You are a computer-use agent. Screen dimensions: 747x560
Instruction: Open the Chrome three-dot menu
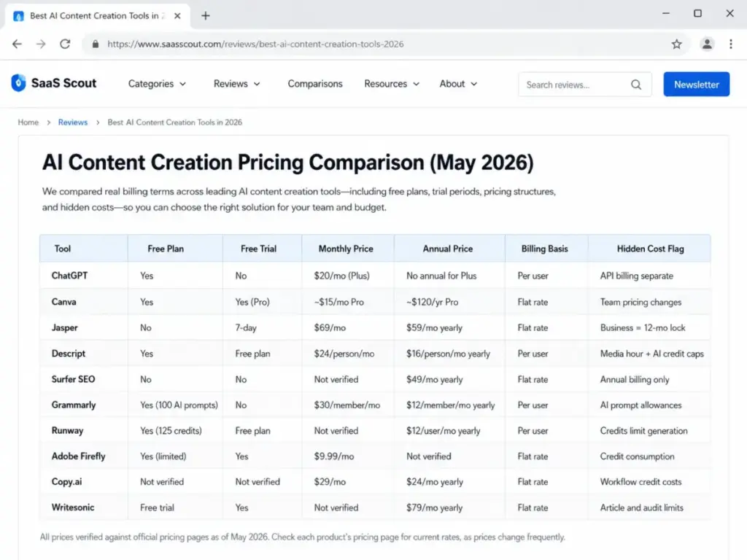[x=731, y=44]
